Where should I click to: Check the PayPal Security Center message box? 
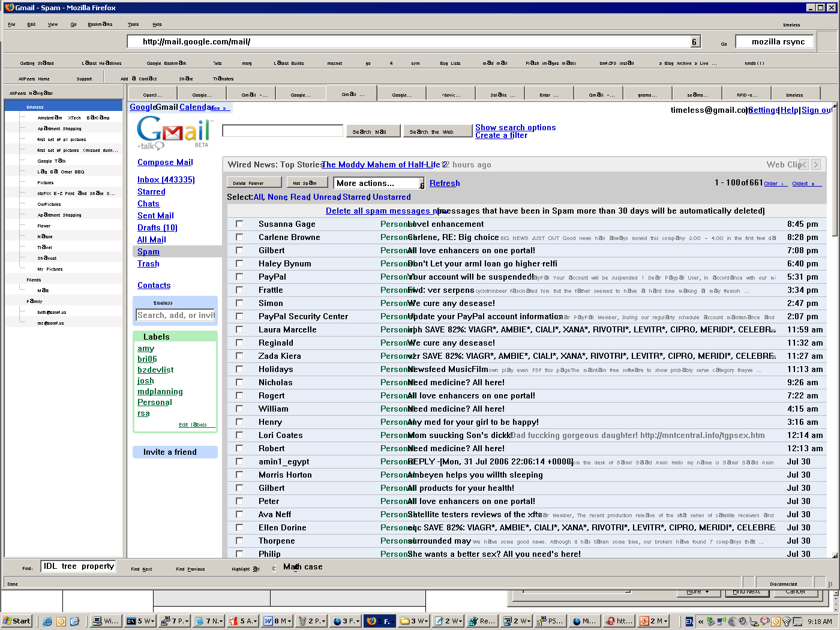pyautogui.click(x=239, y=316)
